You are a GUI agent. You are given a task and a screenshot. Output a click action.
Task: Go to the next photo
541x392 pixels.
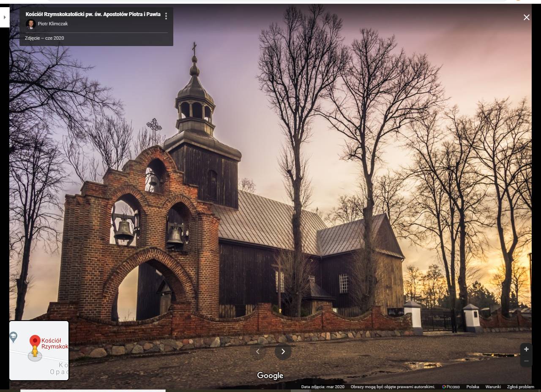pos(283,351)
